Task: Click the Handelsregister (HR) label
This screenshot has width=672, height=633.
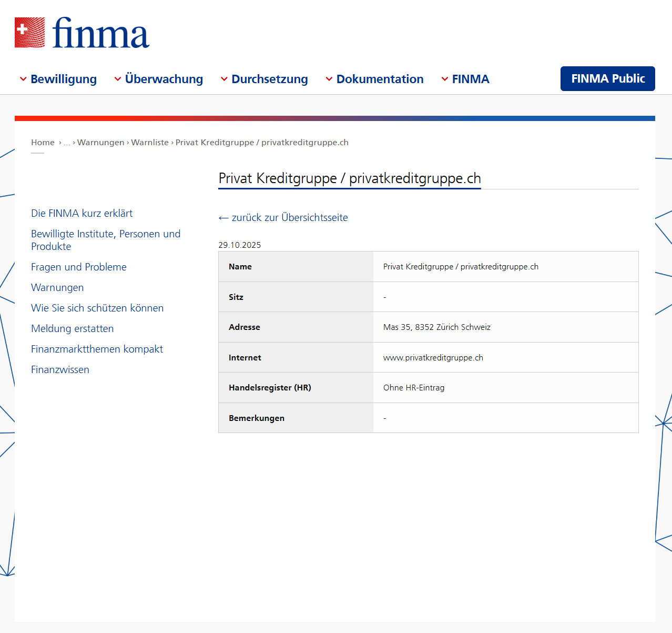Action: pyautogui.click(x=270, y=388)
